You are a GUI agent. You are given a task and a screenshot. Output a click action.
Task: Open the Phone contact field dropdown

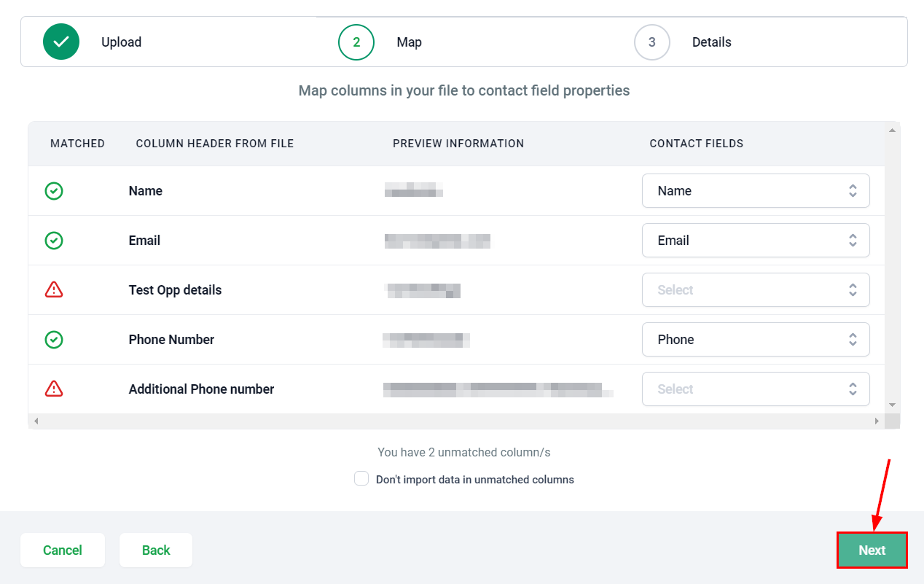tap(755, 340)
